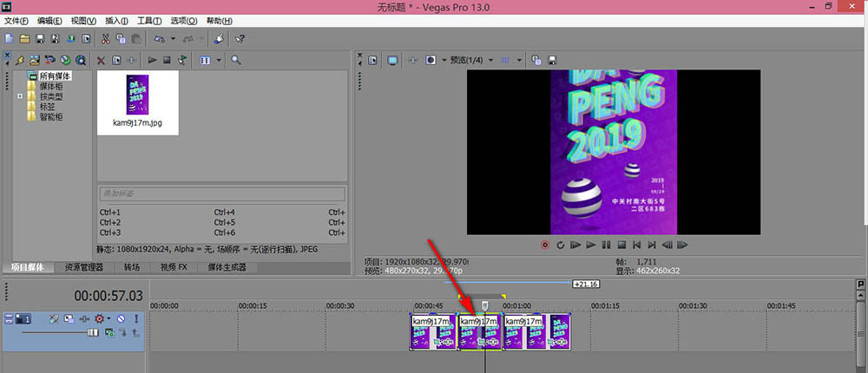Open the 编辑(E) menu

(49, 21)
